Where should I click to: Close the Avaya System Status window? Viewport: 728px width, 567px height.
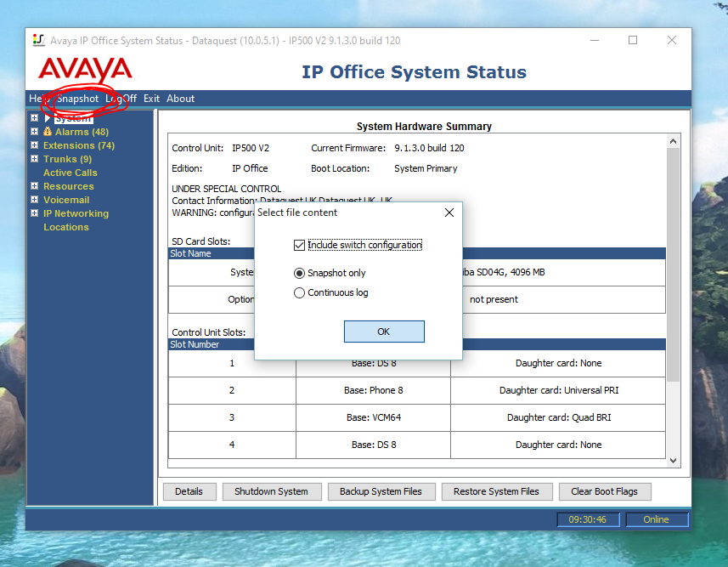tap(671, 41)
